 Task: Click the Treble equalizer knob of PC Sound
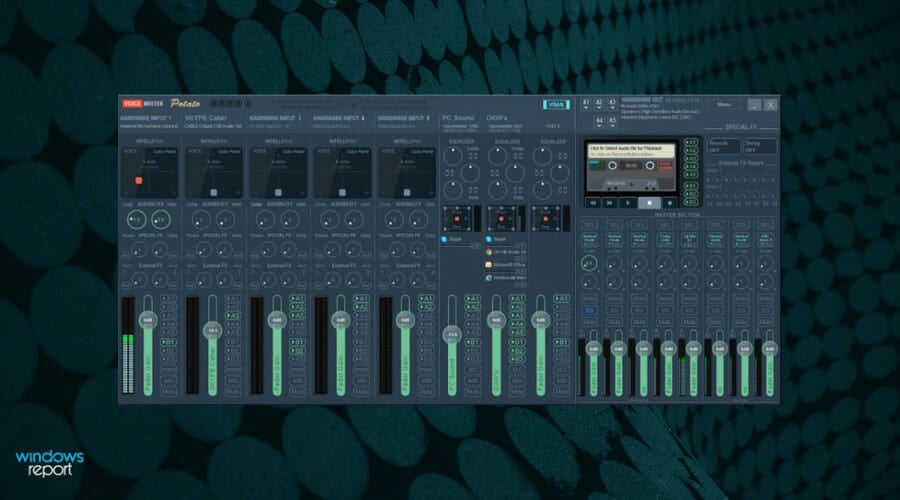tap(453, 156)
